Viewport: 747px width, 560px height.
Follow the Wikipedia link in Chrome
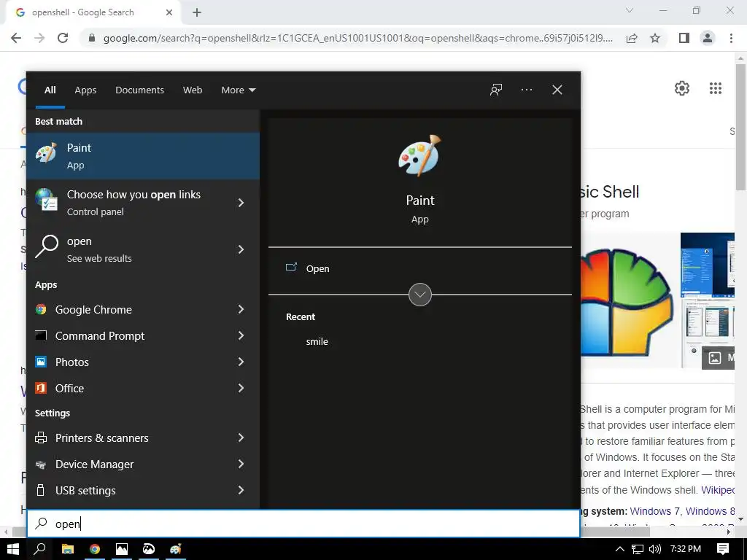[x=718, y=490]
